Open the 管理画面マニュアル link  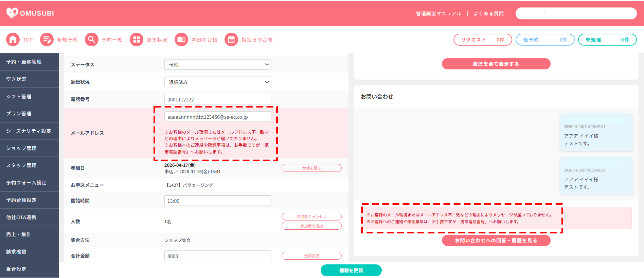pyautogui.click(x=438, y=14)
